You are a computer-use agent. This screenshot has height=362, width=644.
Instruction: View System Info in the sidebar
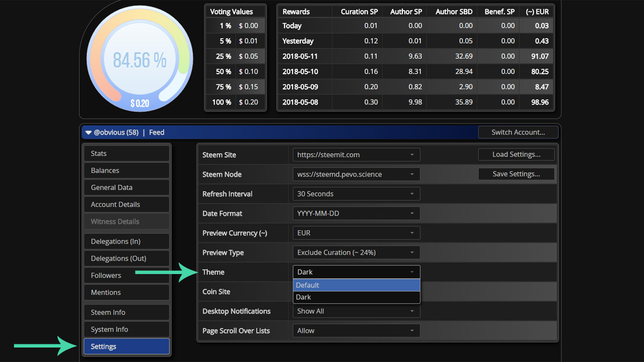(127, 329)
